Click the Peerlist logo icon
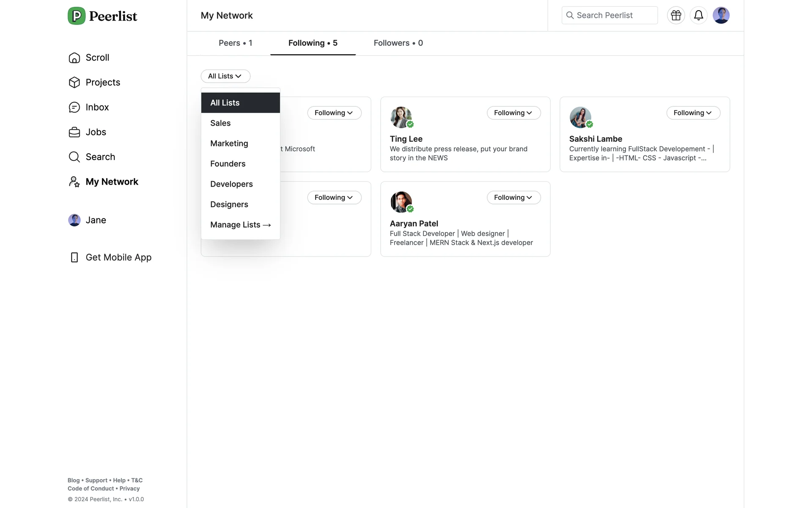 click(77, 16)
